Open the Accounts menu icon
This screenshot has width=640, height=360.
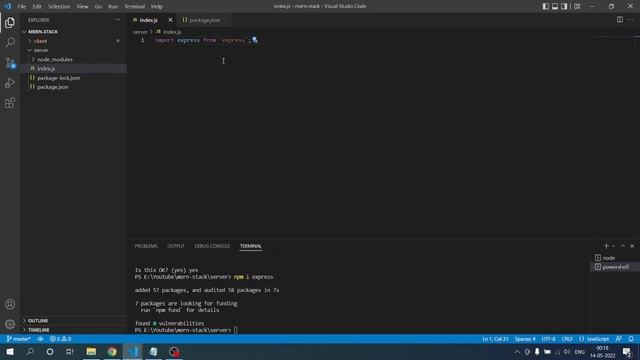[x=10, y=304]
